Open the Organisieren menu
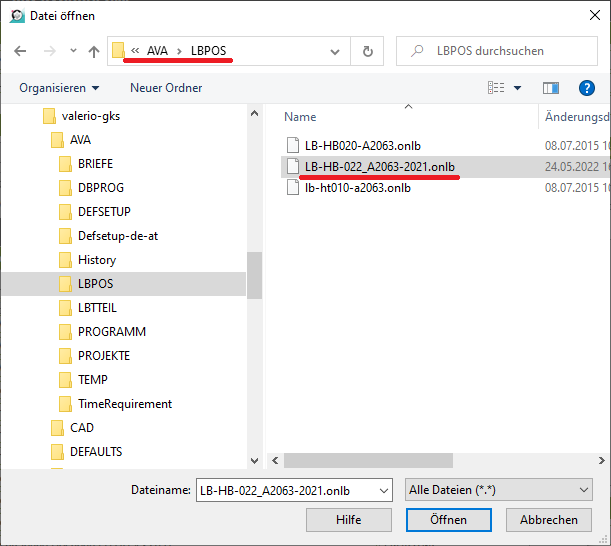Image resolution: width=611 pixels, height=546 pixels. point(59,88)
